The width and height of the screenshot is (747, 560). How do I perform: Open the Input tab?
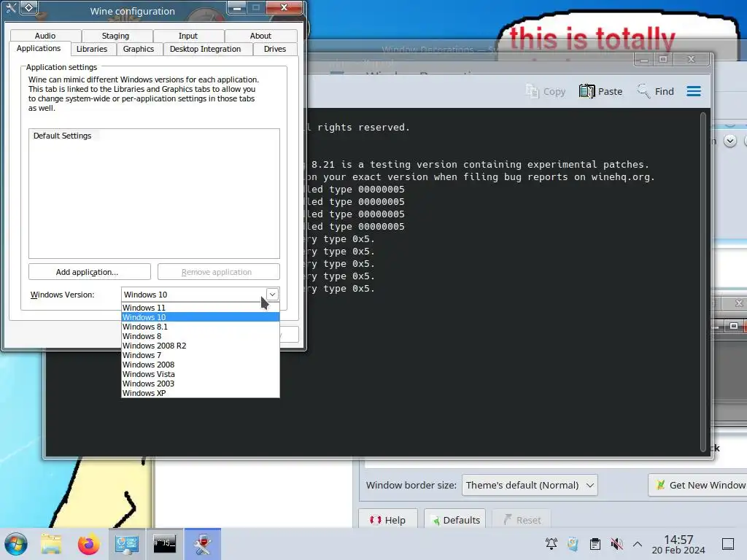point(188,36)
